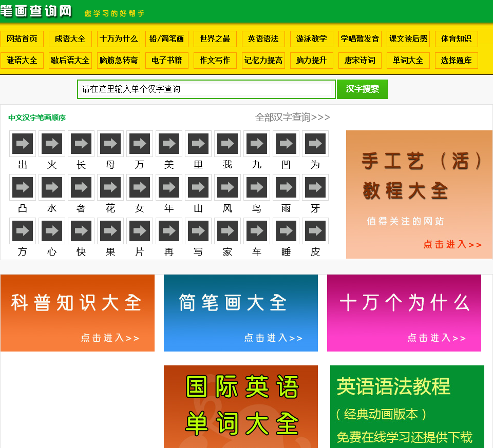The image size is (493, 448).
Task: Click the character label 九
Action: pos(257,164)
